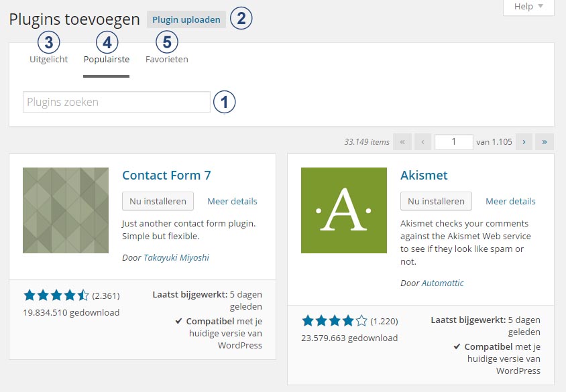Screen dimensions: 566x392
Task: Jump to last page of results
Action: [x=545, y=142]
